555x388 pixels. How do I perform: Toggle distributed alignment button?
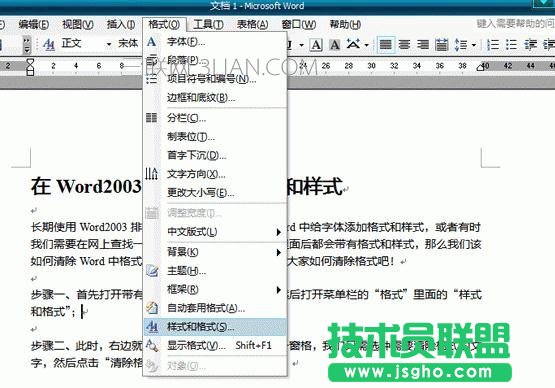441,45
